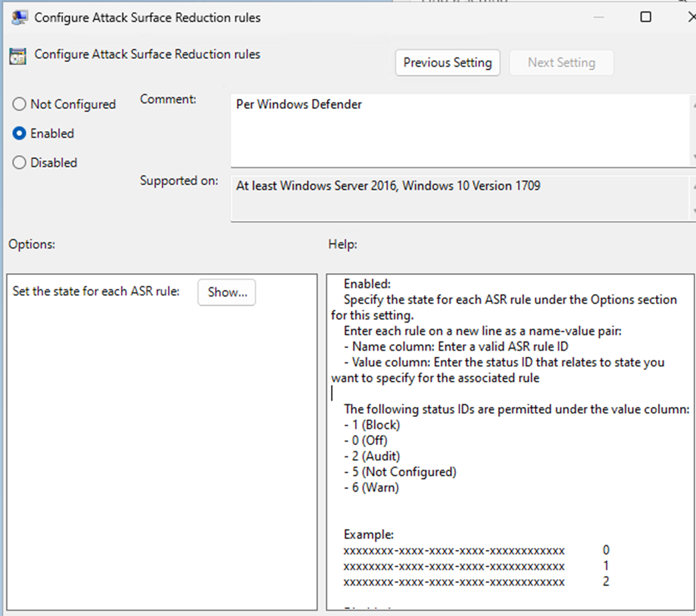
Task: Click example row ending with value 1
Action: point(476,567)
